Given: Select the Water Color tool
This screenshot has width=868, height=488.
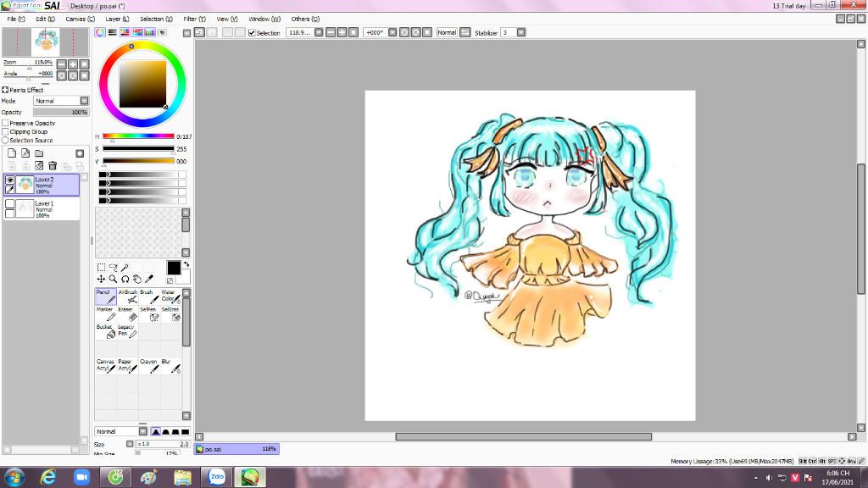Looking at the screenshot, I should coord(170,297).
